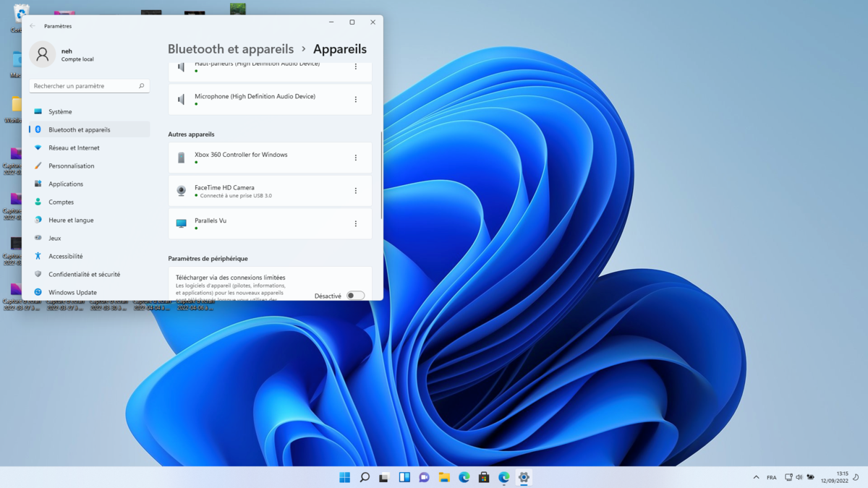
Task: Focus the 'Rechercher un paramètre' search field
Action: (90, 86)
